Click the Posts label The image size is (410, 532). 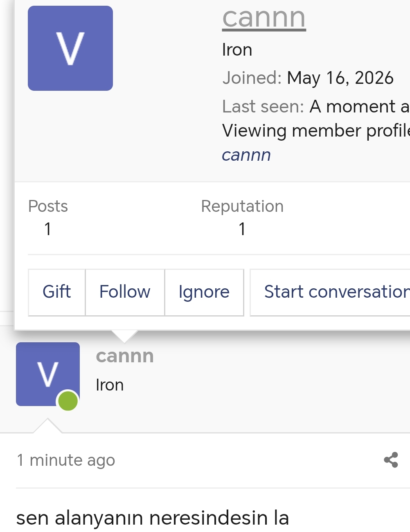click(48, 206)
